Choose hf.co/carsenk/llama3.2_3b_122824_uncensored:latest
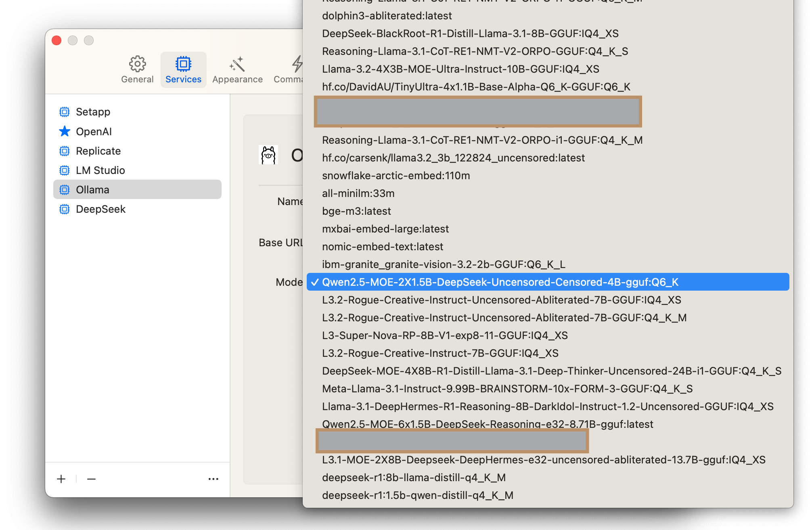 click(x=548, y=158)
